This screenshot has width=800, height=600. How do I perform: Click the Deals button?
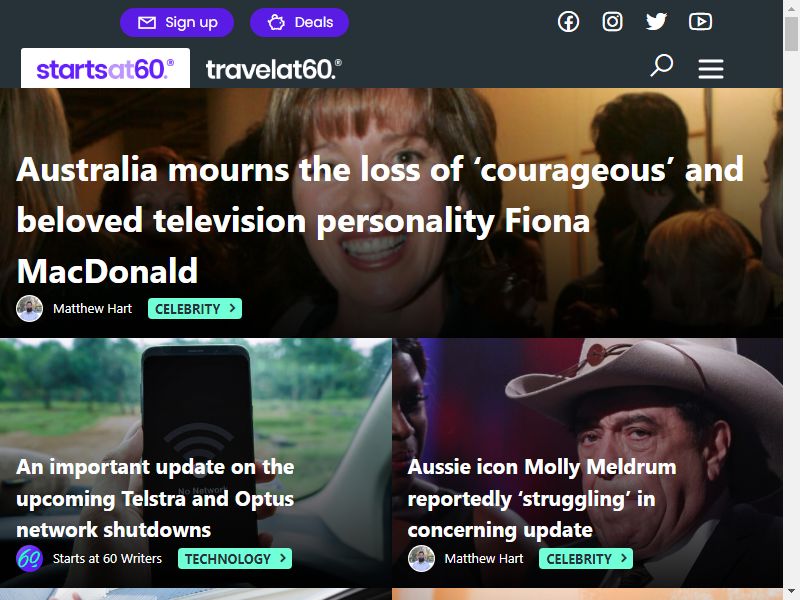299,22
